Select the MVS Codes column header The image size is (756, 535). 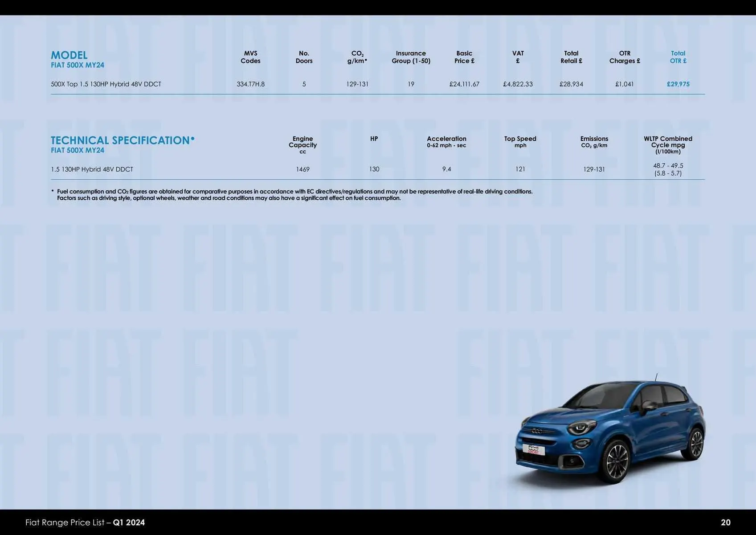250,57
